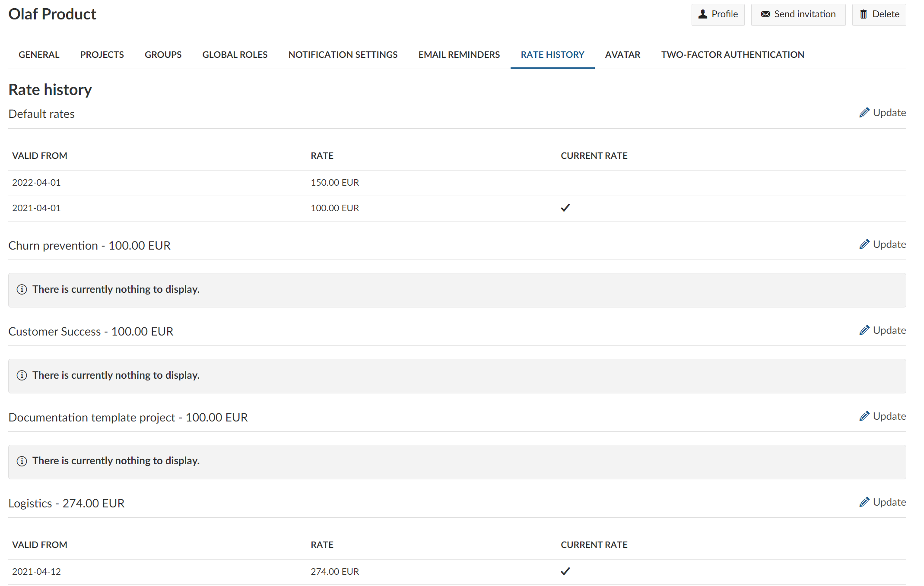The width and height of the screenshot is (924, 586).
Task: Click the Update link for Logistics
Action: pos(883,502)
